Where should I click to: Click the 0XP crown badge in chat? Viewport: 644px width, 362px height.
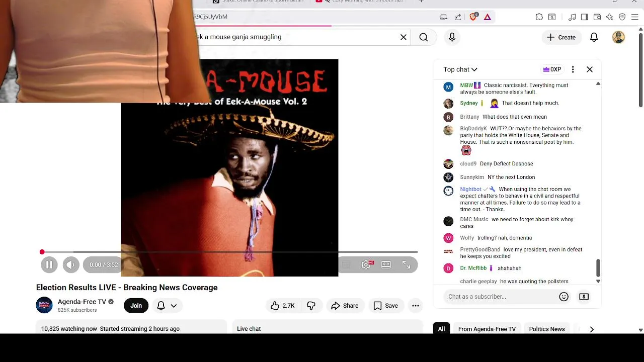tap(552, 69)
